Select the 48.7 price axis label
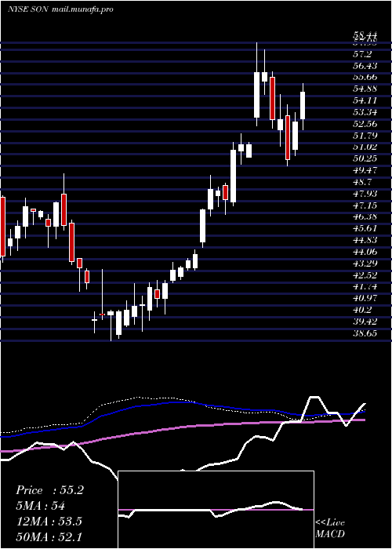Screen dimensions: 392x549 (x=362, y=182)
